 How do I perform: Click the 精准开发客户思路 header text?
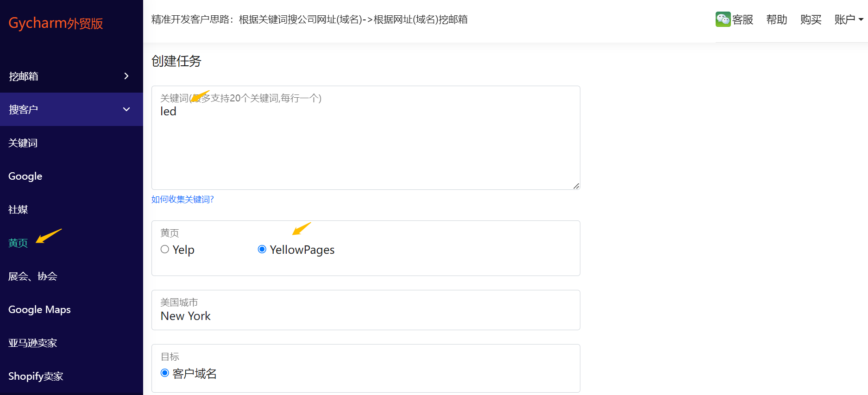(x=309, y=19)
